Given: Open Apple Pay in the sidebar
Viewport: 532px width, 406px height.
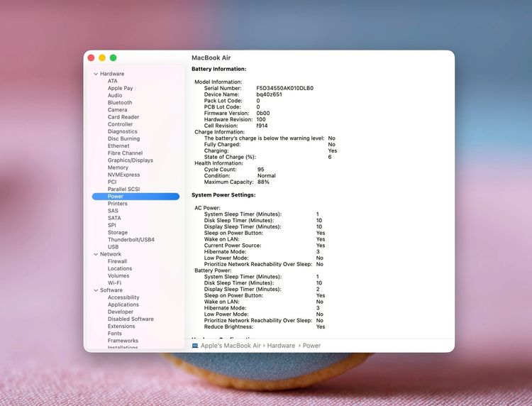Looking at the screenshot, I should pyautogui.click(x=121, y=88).
